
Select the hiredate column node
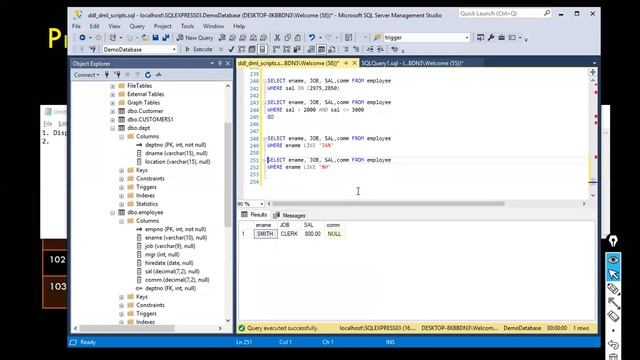[169, 263]
